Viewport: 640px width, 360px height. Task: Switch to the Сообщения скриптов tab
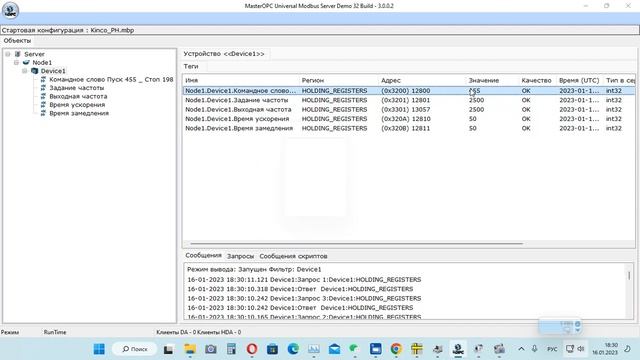[293, 256]
